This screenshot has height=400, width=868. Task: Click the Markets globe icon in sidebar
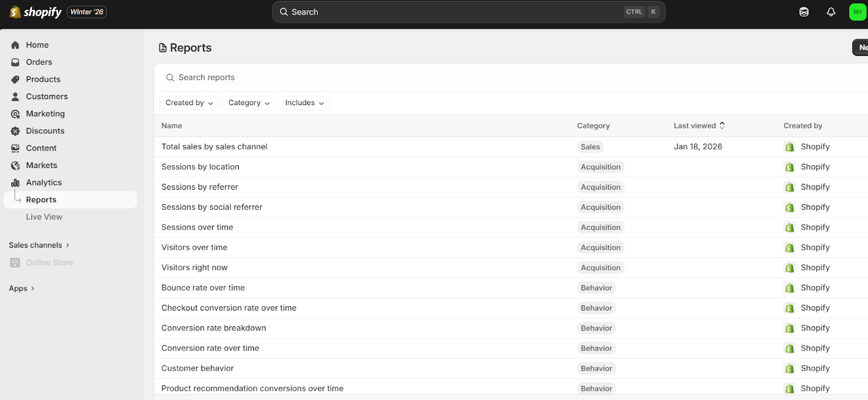pyautogui.click(x=15, y=165)
